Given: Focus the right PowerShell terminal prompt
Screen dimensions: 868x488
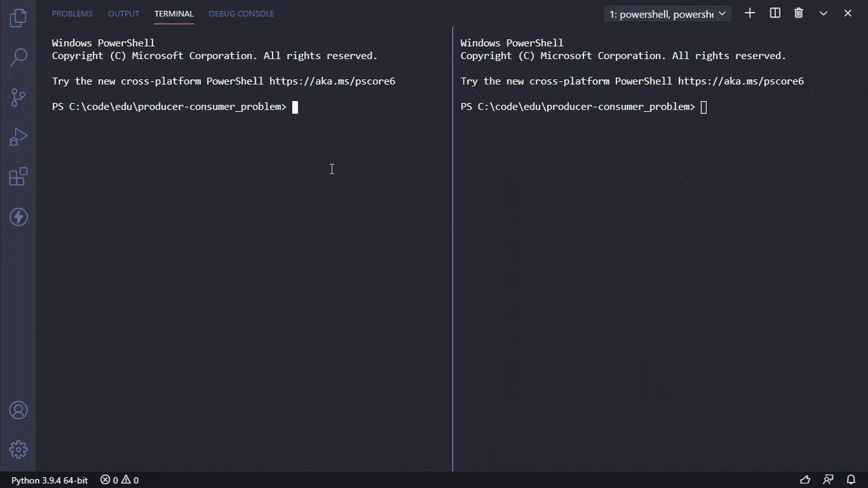Looking at the screenshot, I should coord(584,106).
